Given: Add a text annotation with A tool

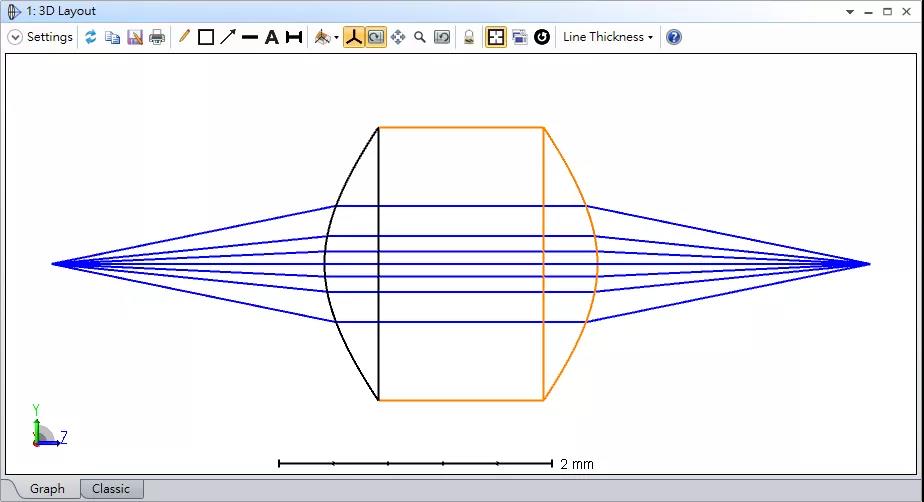Looking at the screenshot, I should (x=272, y=37).
